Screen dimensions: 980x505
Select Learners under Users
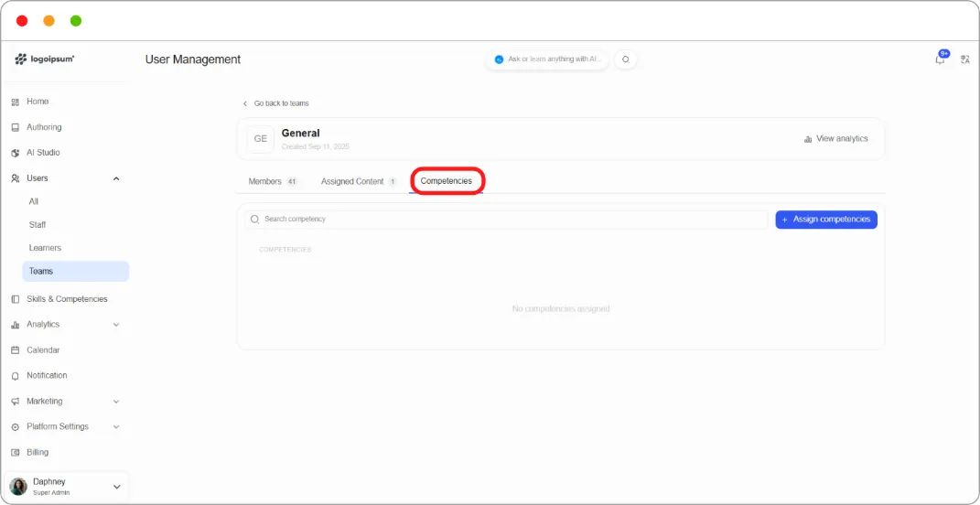45,248
